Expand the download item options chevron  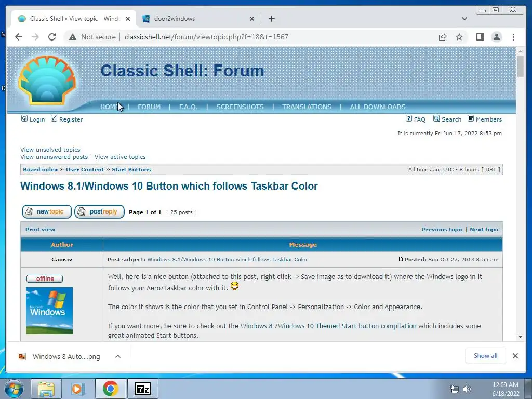pyautogui.click(x=118, y=356)
